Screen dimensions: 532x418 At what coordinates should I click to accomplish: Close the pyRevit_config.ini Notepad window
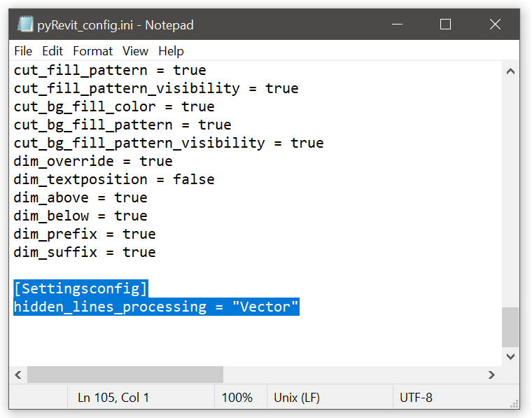click(x=495, y=25)
